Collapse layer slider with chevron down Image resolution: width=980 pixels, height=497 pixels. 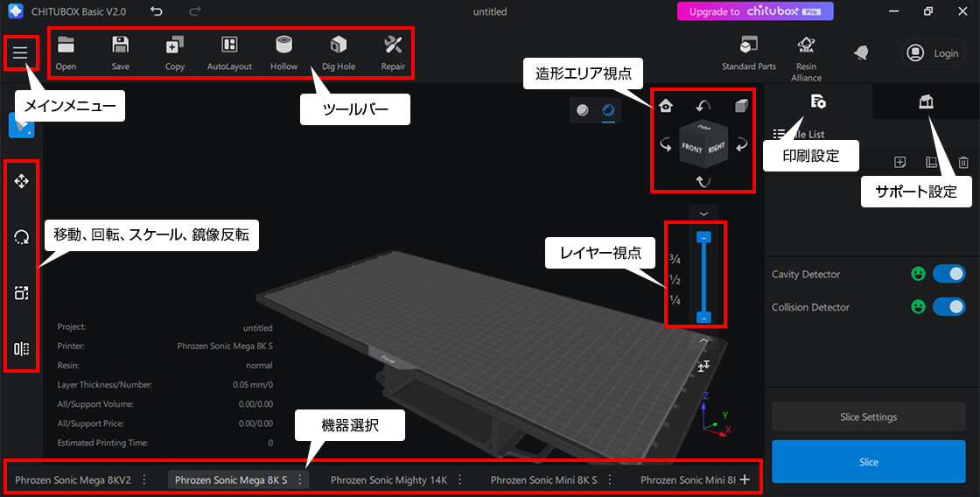tap(703, 213)
